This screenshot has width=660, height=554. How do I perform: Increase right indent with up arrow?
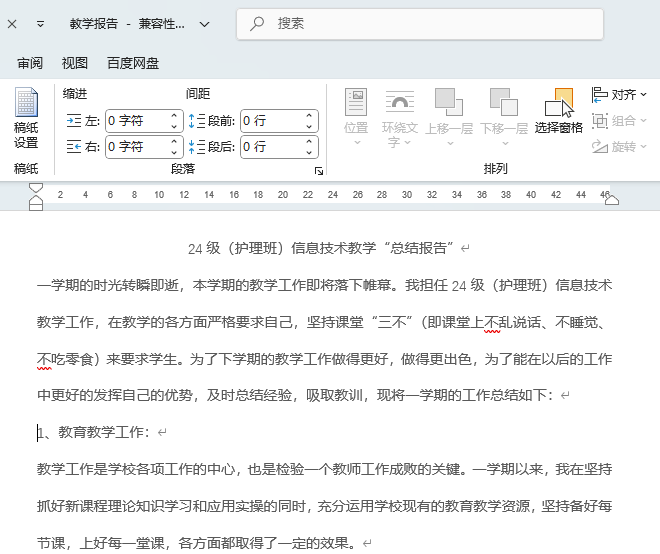174,141
